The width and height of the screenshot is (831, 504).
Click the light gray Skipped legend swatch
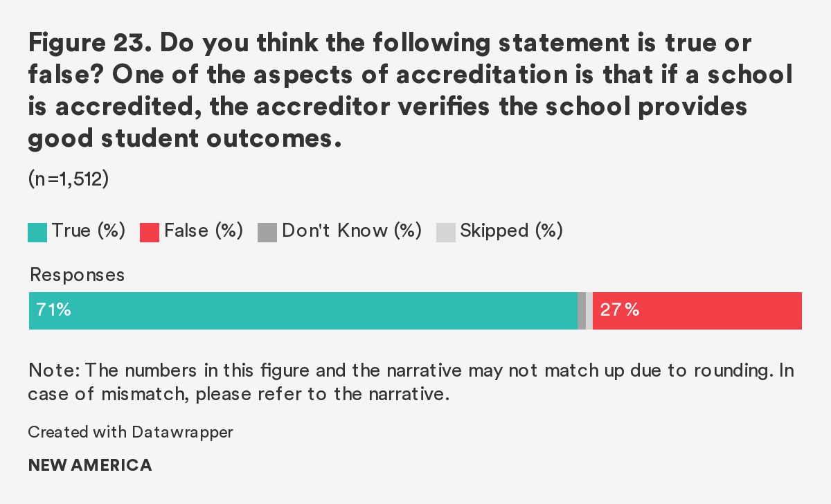coord(445,232)
